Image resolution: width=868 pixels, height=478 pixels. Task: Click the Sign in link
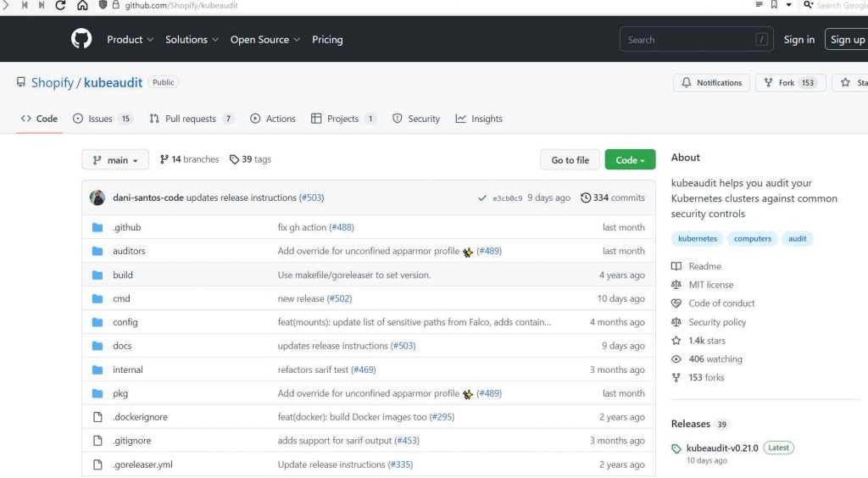798,39
